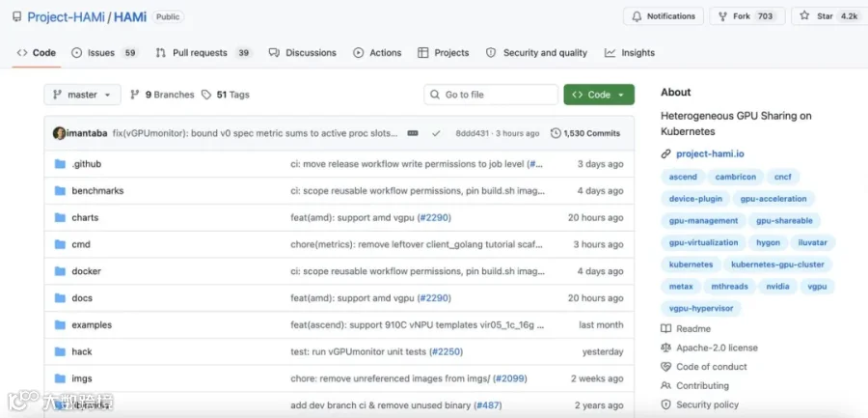Click the 'feat(ascend): support 910C' commit message
Screen dimensions: 868x418
click(418, 325)
